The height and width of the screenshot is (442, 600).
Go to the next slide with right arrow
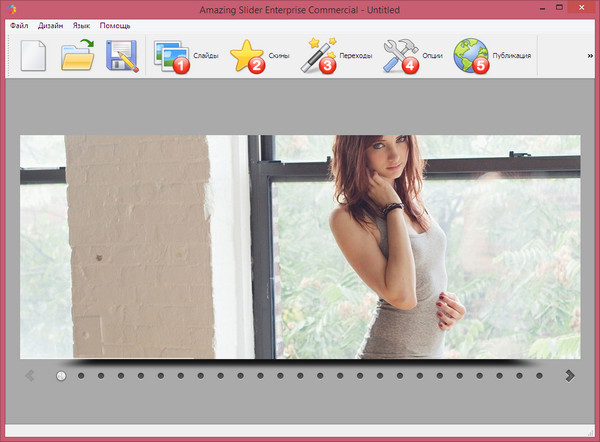click(570, 376)
